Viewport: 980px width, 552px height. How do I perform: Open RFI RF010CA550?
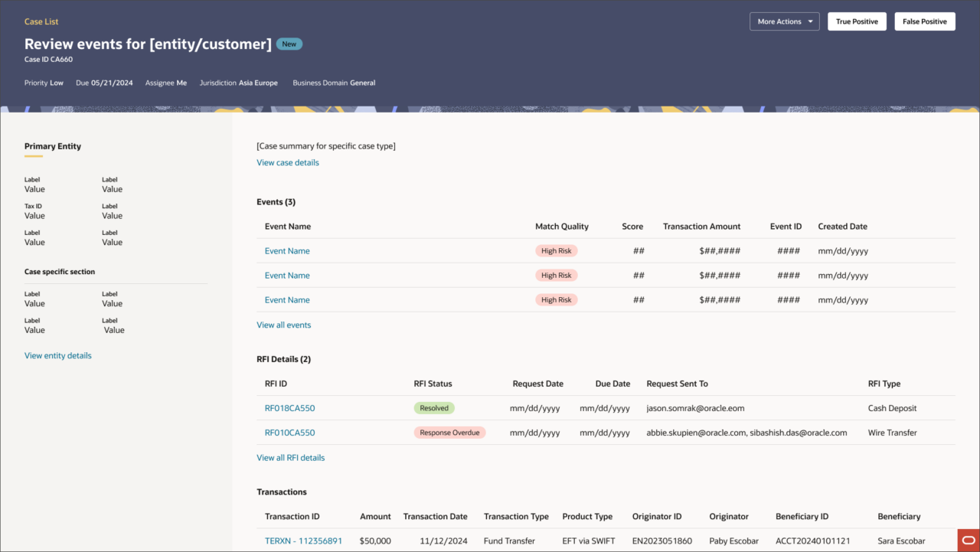(x=290, y=433)
